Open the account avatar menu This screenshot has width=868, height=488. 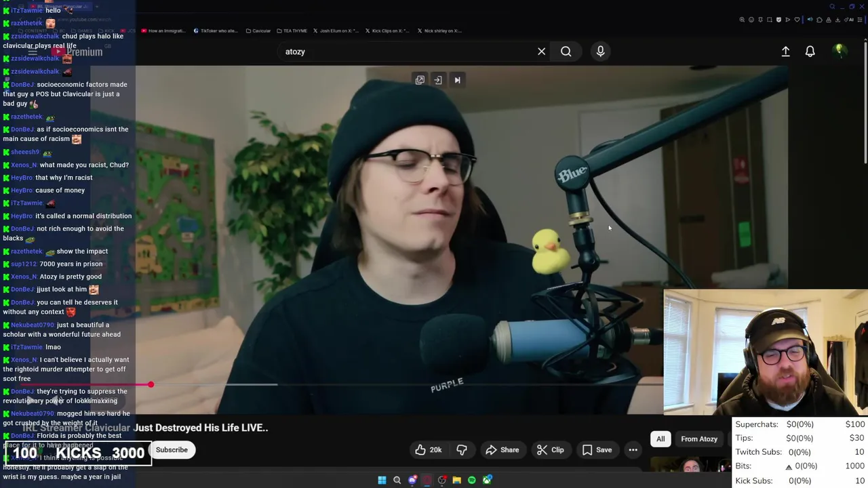pos(839,51)
